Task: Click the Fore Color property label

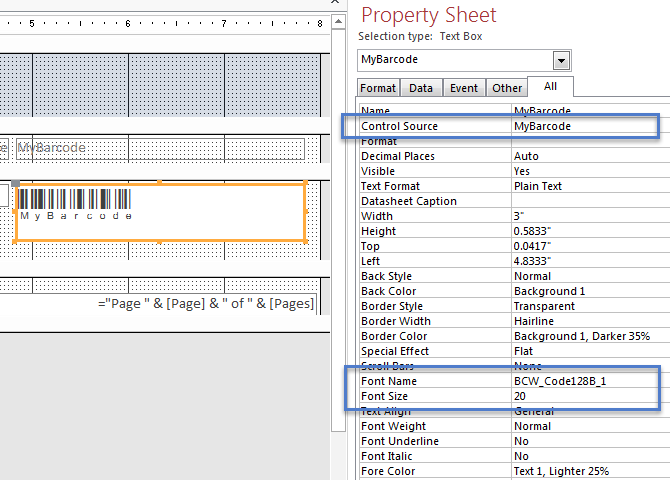Action: [x=388, y=471]
